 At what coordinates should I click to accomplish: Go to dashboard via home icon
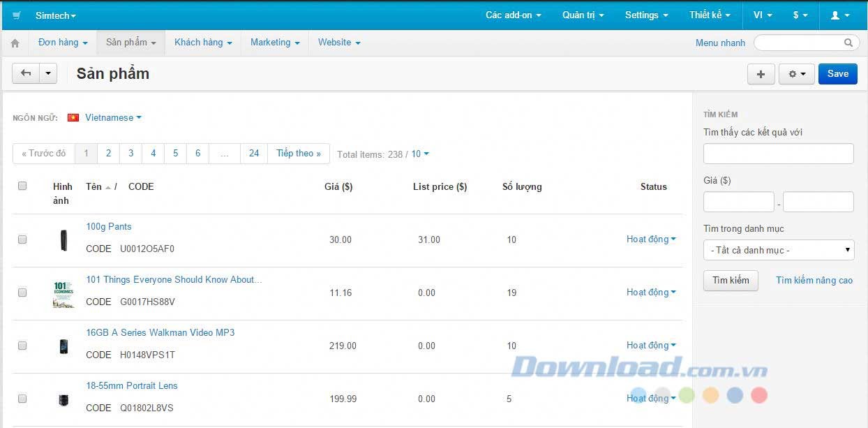click(15, 43)
